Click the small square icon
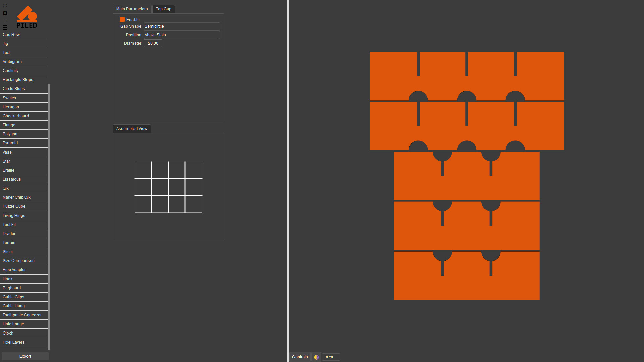Screen dimensions: 644x362 (5, 21)
